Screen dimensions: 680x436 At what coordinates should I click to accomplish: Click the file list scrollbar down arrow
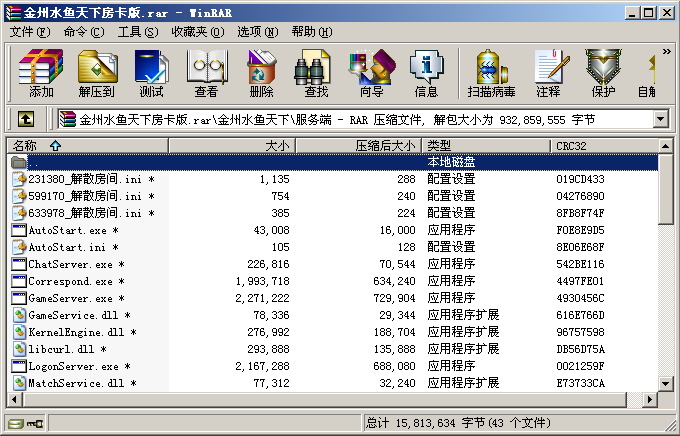(668, 385)
